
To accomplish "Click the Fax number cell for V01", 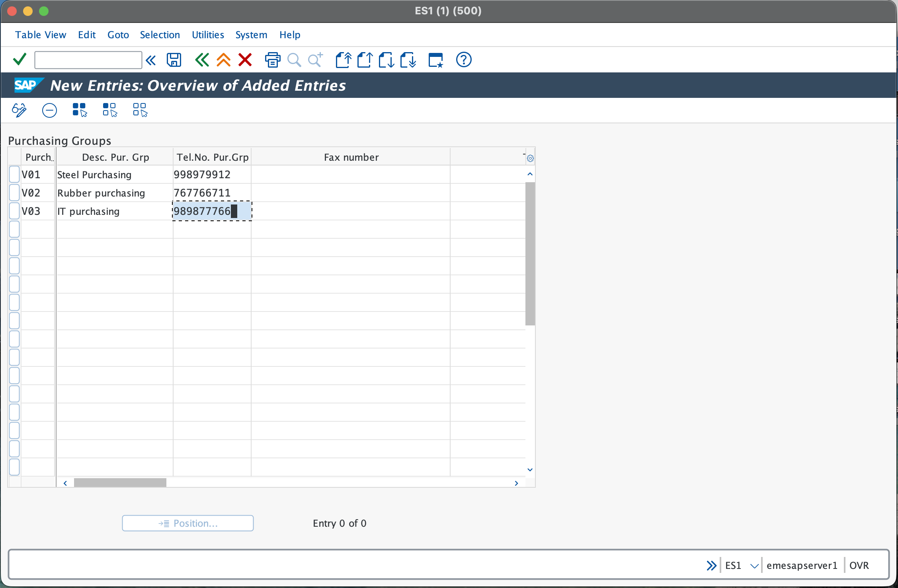I will click(x=351, y=175).
